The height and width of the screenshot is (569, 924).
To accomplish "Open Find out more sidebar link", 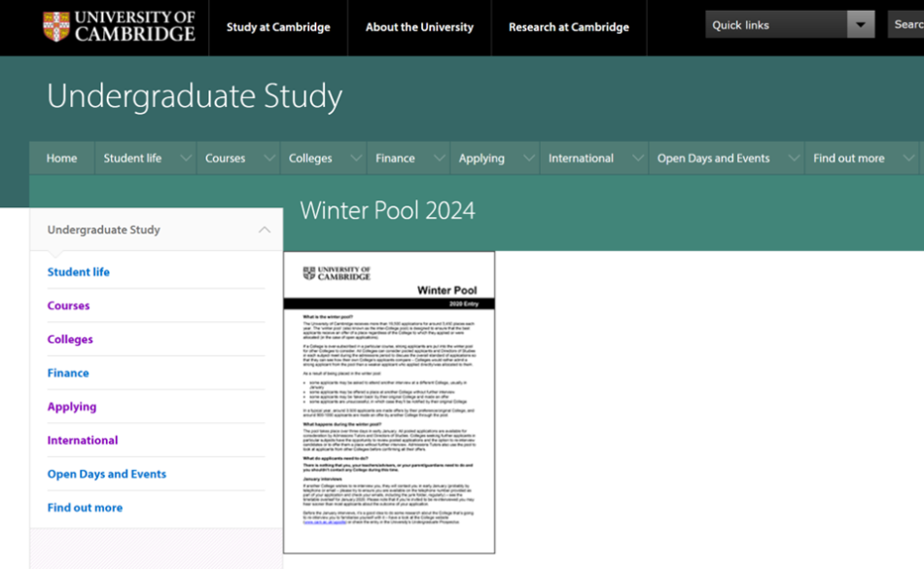I will 85,507.
